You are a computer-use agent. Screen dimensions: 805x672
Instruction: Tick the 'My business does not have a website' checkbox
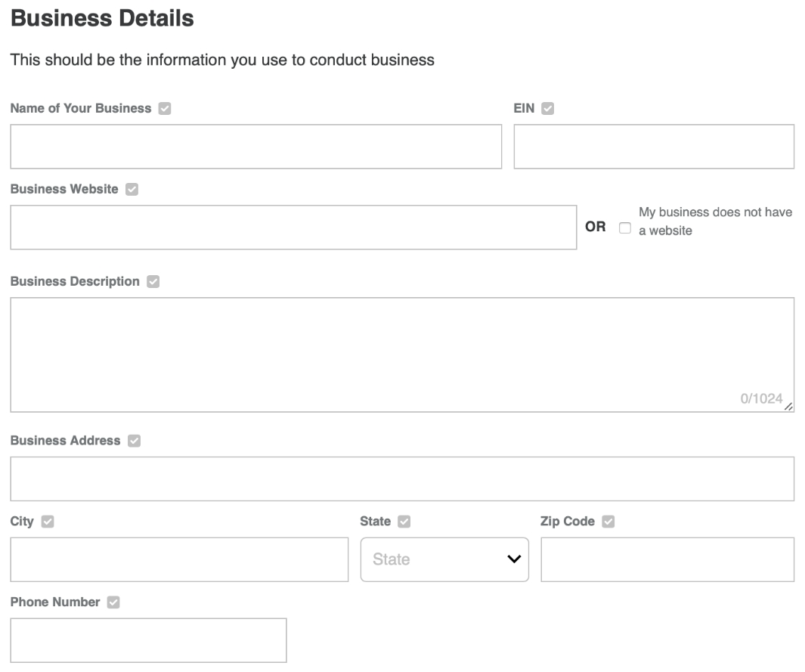coord(624,228)
